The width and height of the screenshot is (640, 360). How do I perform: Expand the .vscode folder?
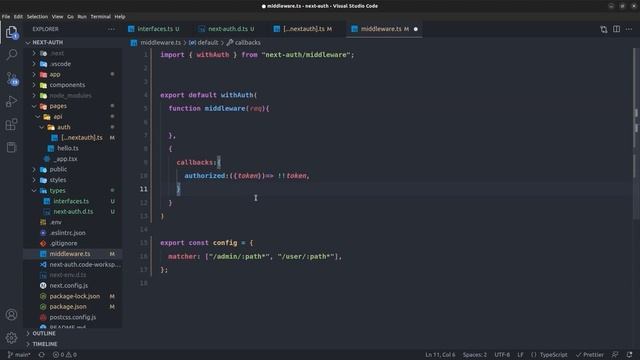click(x=60, y=64)
